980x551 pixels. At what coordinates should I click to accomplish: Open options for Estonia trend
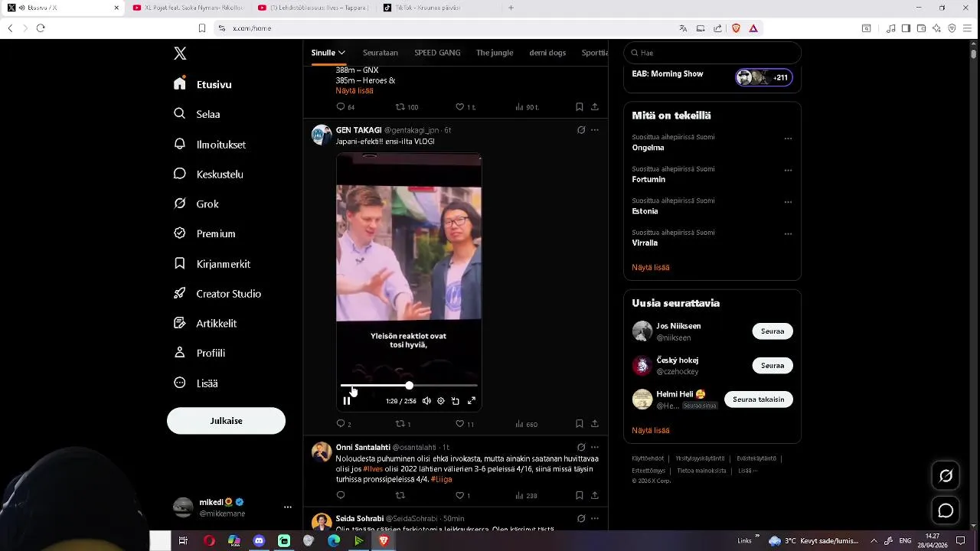click(x=788, y=202)
